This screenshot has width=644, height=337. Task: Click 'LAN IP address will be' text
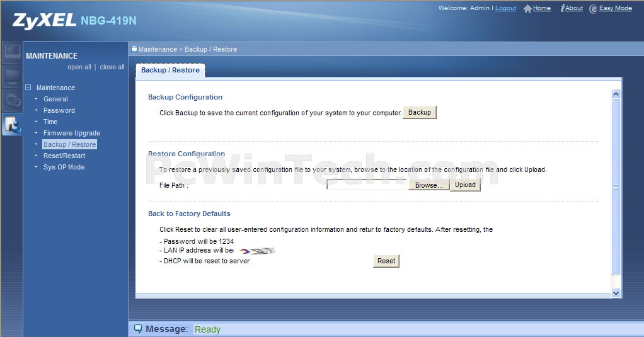point(197,251)
